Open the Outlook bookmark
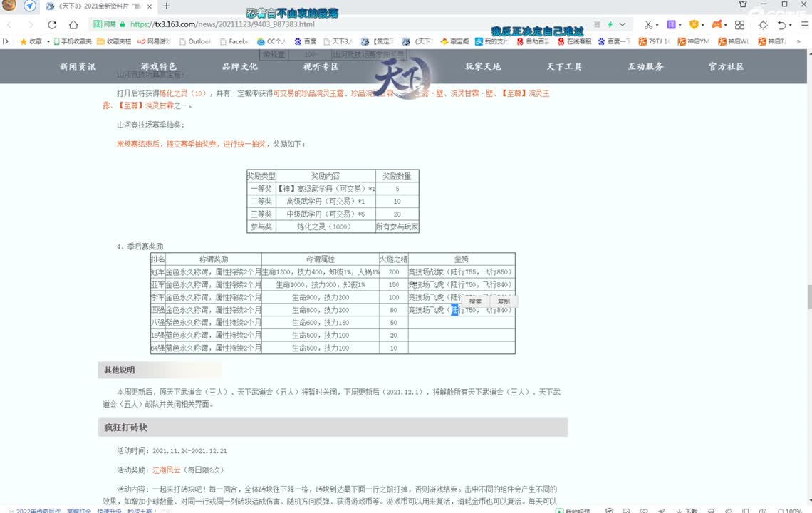 195,41
